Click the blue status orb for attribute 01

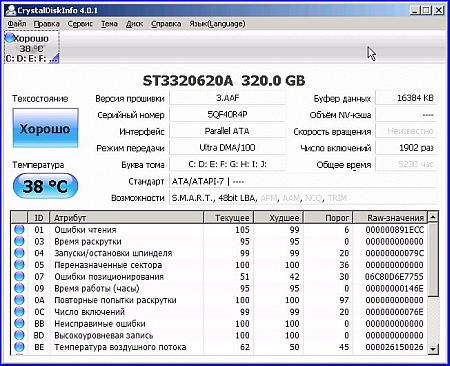pos(19,229)
